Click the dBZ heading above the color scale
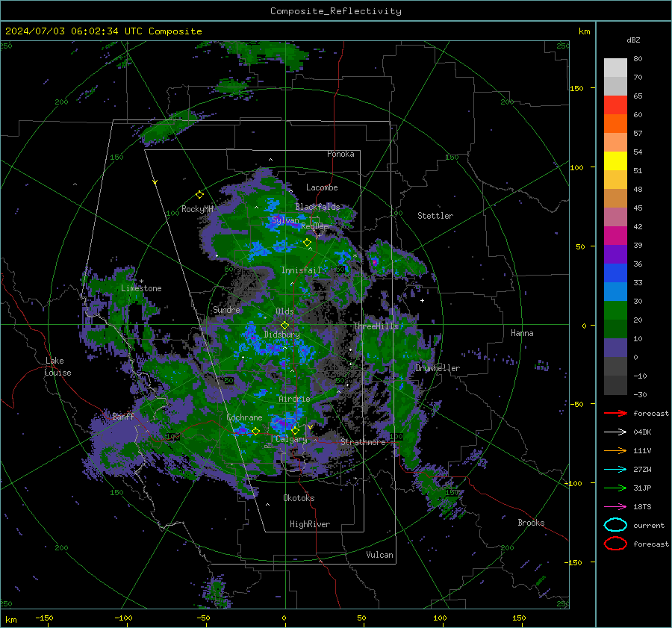 coord(633,40)
